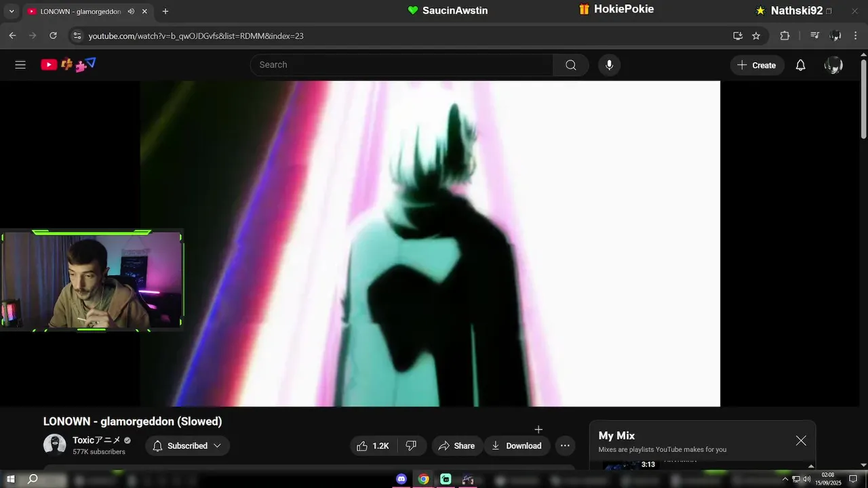
Task: Open the YouTube guide hamburger menu
Action: click(20, 65)
